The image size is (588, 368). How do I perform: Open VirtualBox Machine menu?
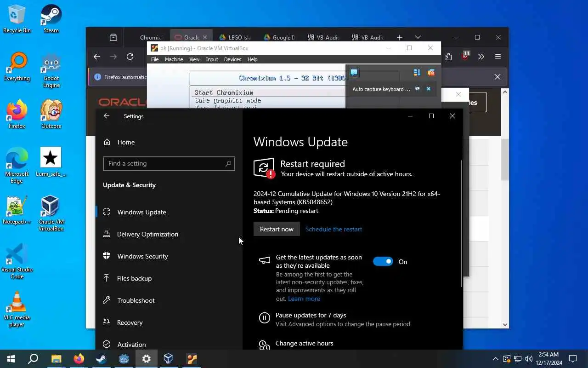click(174, 59)
